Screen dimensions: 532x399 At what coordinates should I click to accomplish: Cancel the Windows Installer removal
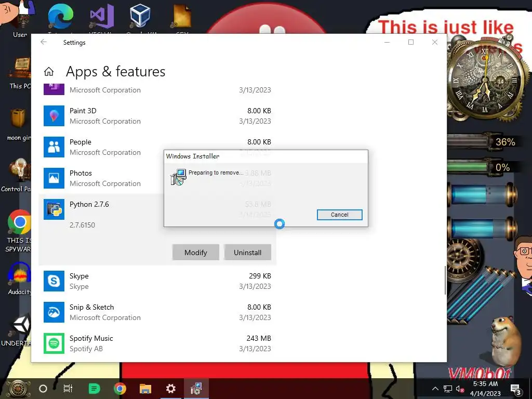(x=339, y=215)
